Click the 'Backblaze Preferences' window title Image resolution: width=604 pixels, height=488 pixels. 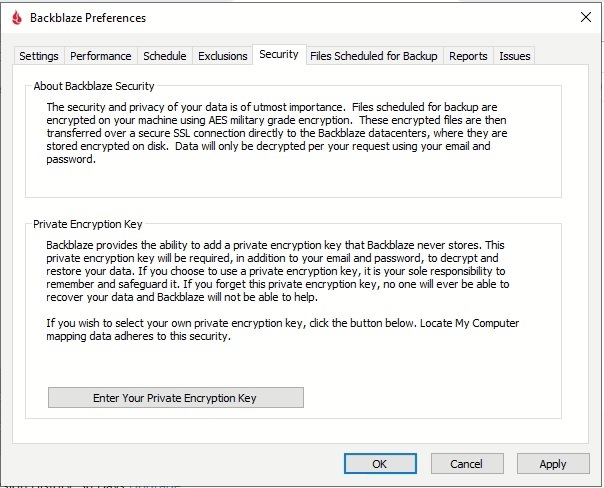(88, 18)
